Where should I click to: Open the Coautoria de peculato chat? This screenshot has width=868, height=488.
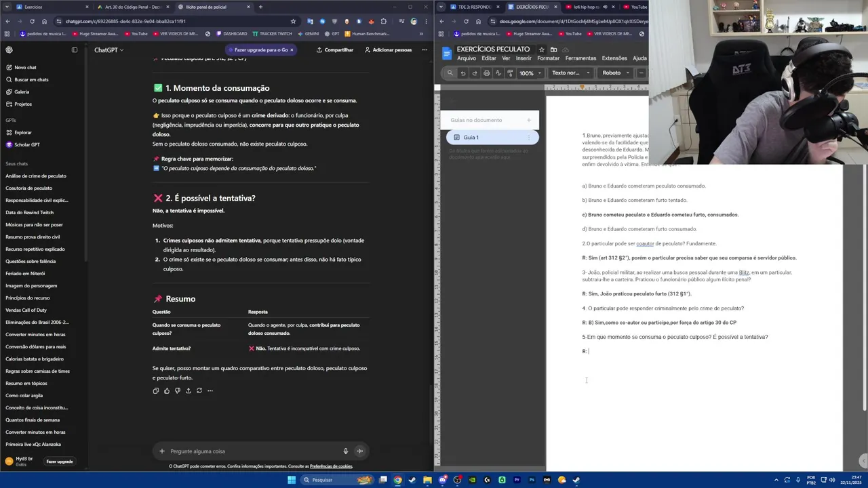[x=43, y=188]
